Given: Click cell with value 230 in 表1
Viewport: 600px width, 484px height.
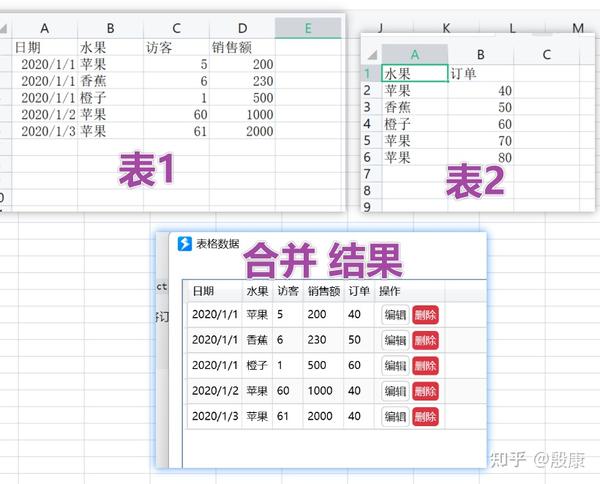Looking at the screenshot, I should pos(242,81).
